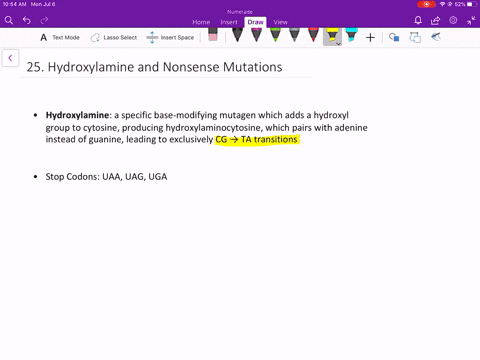Redo the last undone action
The image size is (480, 360).
[44, 21]
